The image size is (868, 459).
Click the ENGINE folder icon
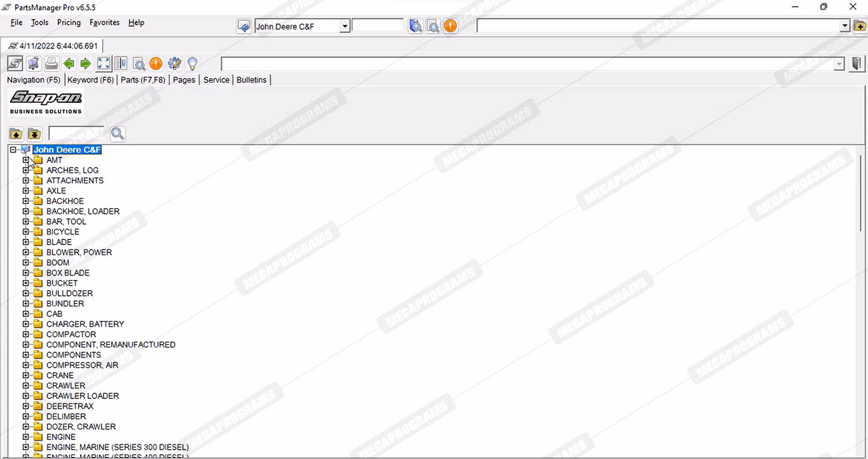[x=38, y=437]
